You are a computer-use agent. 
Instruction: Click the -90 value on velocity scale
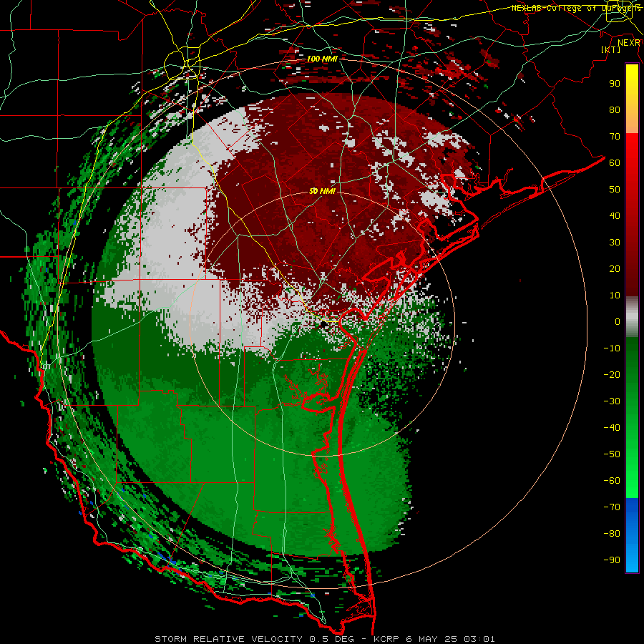pos(612,560)
